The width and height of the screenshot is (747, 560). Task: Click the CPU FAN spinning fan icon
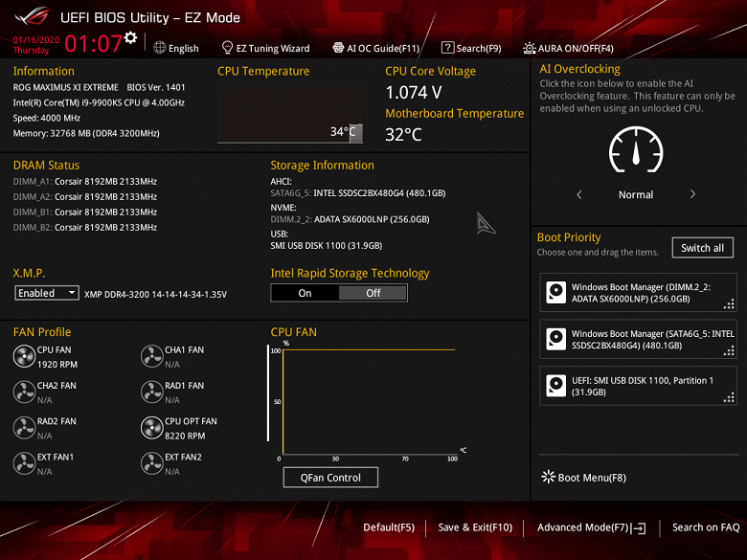(x=24, y=356)
